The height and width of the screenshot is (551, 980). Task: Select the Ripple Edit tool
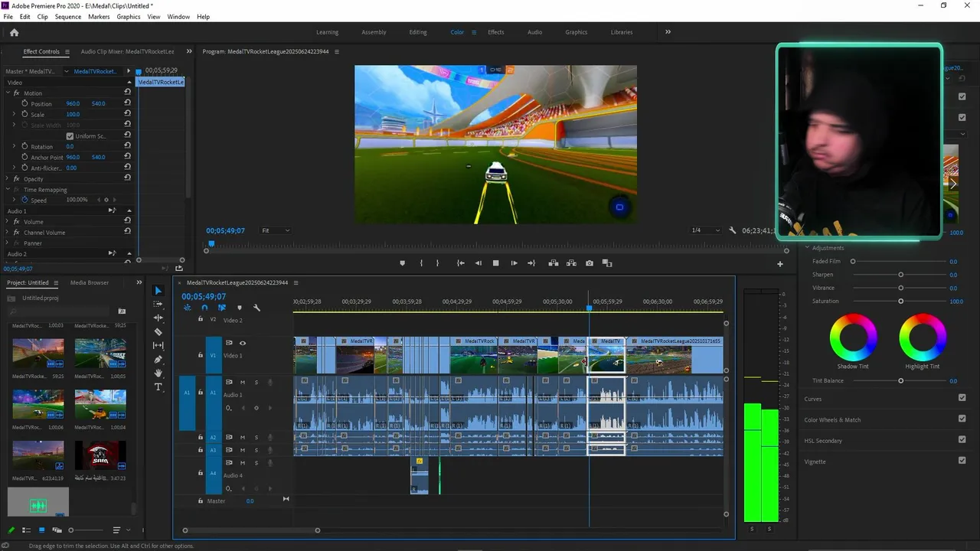(x=158, y=318)
